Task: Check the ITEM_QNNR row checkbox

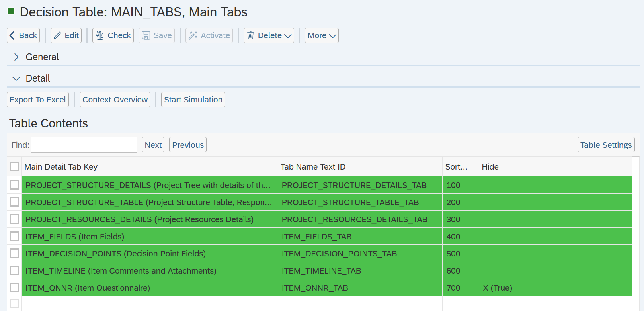Action: (x=14, y=288)
